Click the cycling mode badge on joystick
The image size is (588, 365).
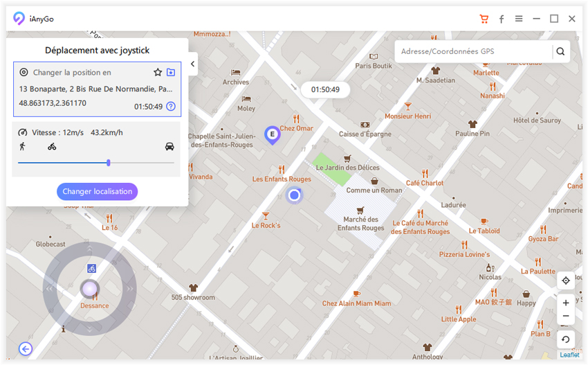tap(91, 269)
